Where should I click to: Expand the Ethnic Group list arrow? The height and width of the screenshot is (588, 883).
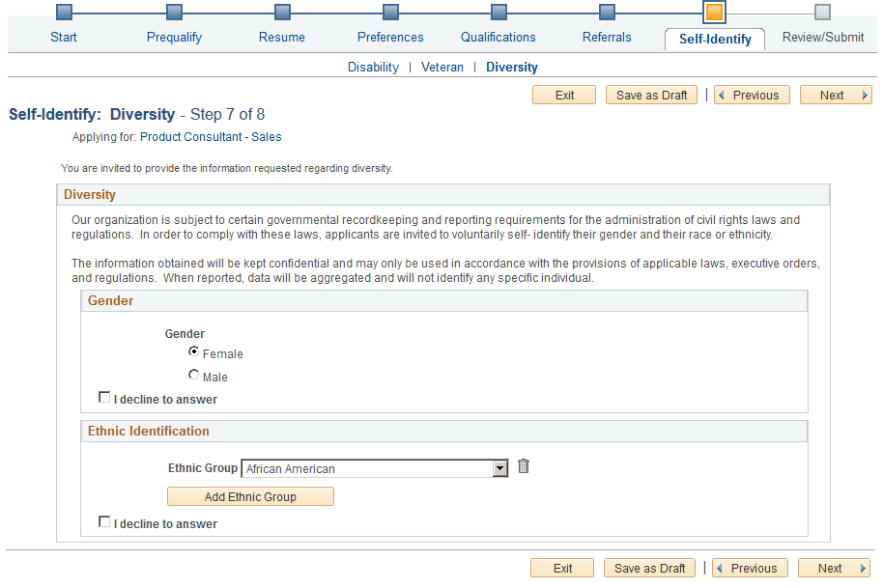pos(500,467)
